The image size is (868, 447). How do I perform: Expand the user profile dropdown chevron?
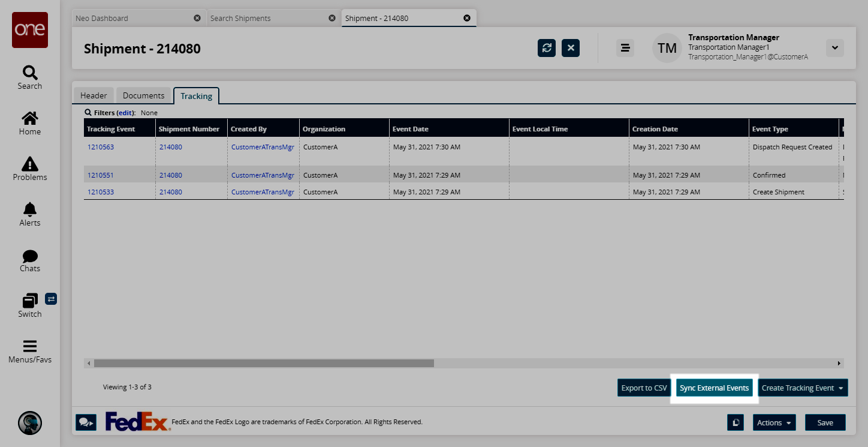coord(835,48)
